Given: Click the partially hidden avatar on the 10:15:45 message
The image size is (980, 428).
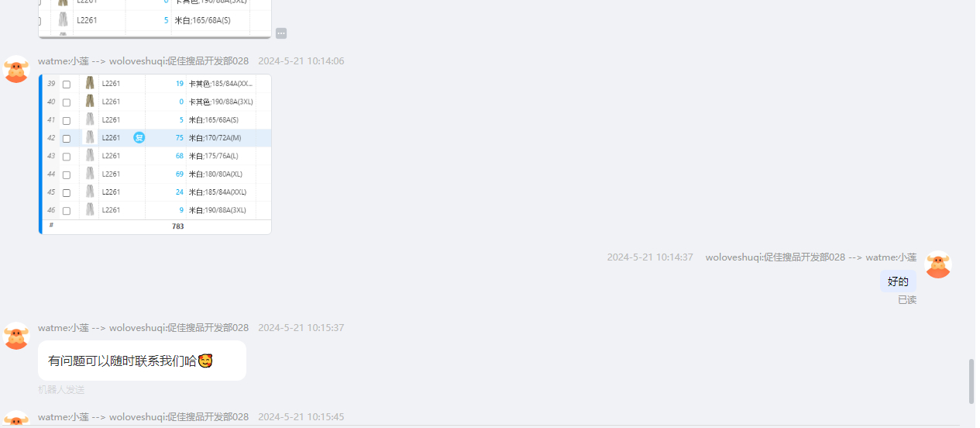Looking at the screenshot, I should point(16,419).
